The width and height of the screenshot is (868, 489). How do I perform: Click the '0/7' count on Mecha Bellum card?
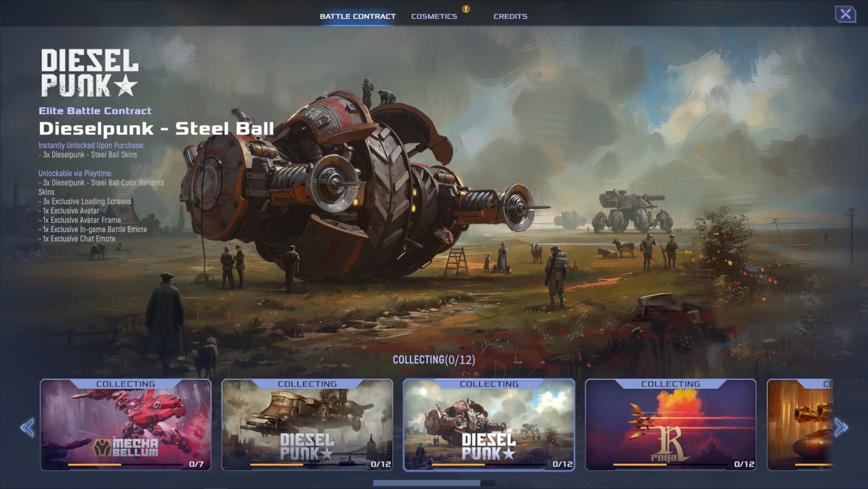coord(196,464)
